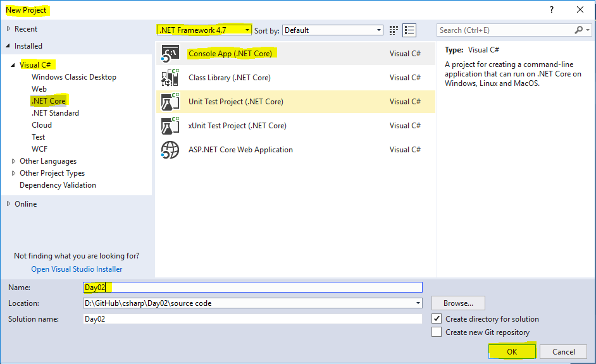The image size is (596, 364).
Task: Select Console App (.NET Core) template name
Action: tap(230, 54)
